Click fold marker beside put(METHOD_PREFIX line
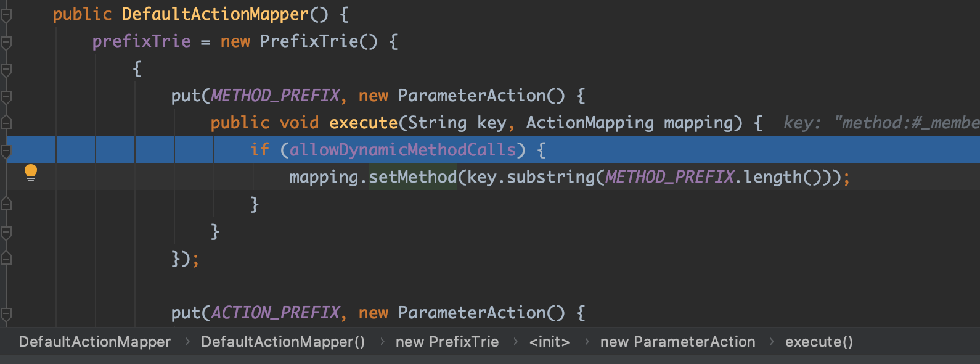Viewport: 980px width, 364px height. tap(6, 96)
